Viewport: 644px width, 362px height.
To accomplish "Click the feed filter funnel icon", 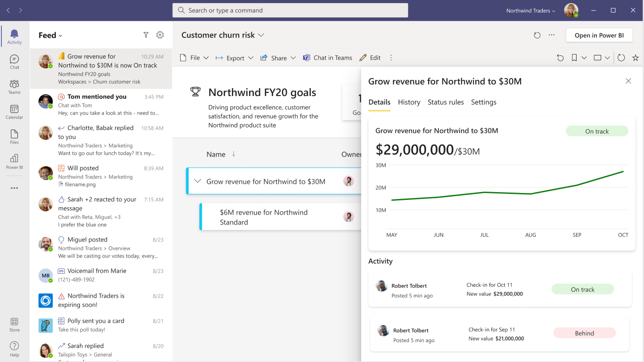I will point(146,35).
